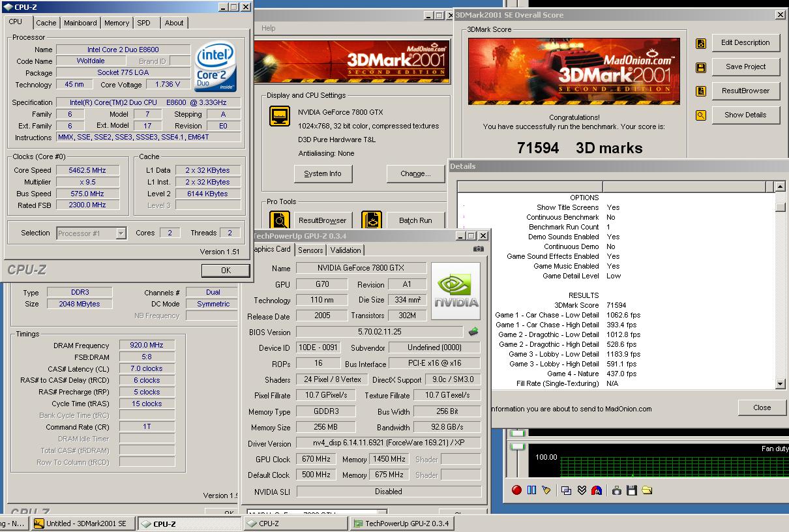789x532 pixels.
Task: Click the GPU-Z BIOS save chip icon
Action: click(473, 332)
